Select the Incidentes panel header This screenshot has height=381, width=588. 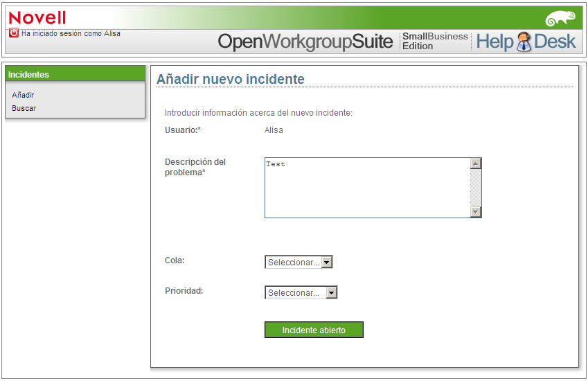click(x=75, y=74)
